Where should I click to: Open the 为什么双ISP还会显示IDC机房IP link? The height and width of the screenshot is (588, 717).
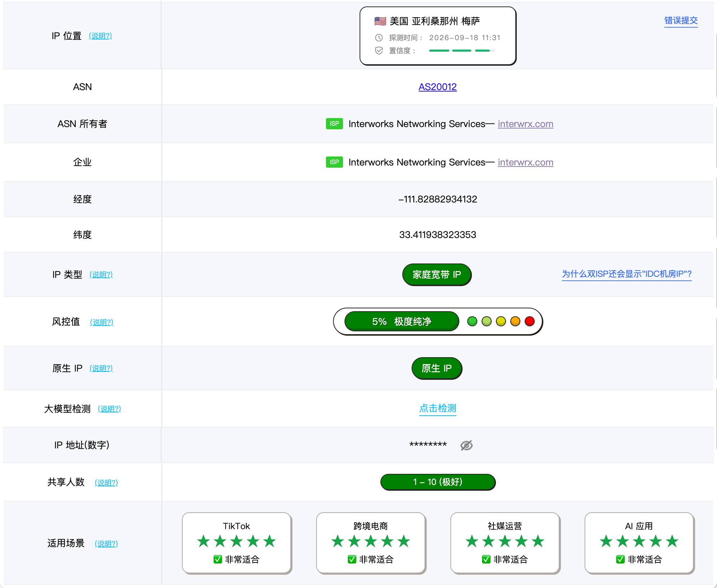pyautogui.click(x=627, y=274)
